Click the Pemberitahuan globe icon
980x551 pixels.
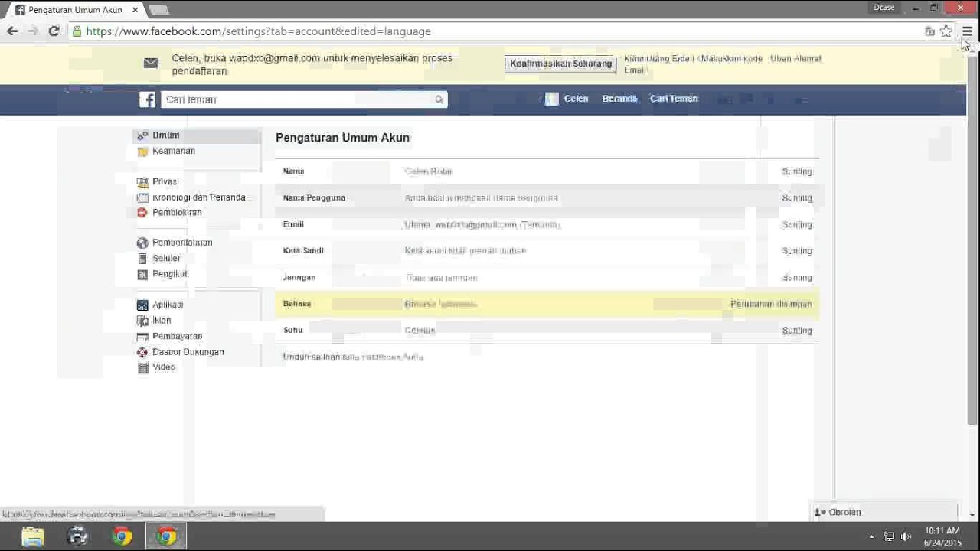pyautogui.click(x=142, y=243)
